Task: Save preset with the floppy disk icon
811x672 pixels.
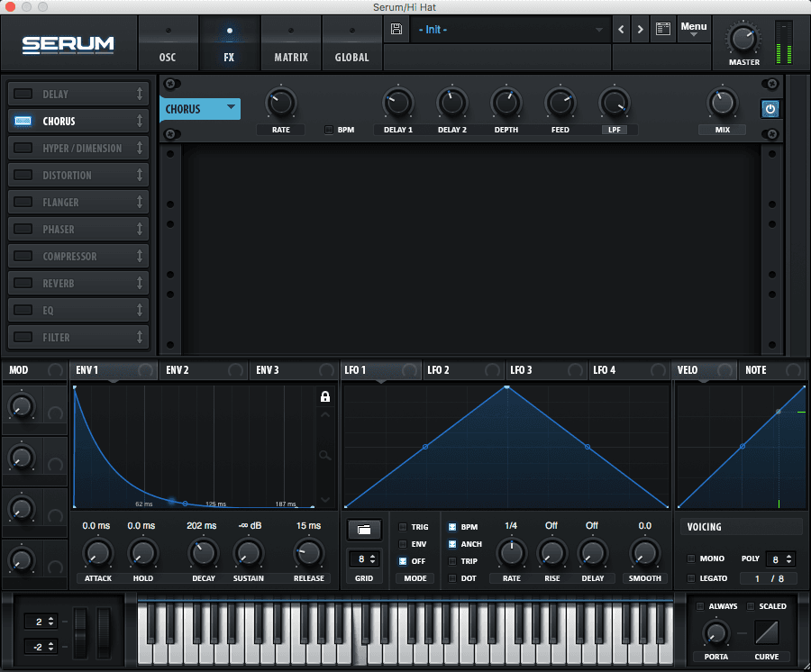Action: click(x=396, y=29)
